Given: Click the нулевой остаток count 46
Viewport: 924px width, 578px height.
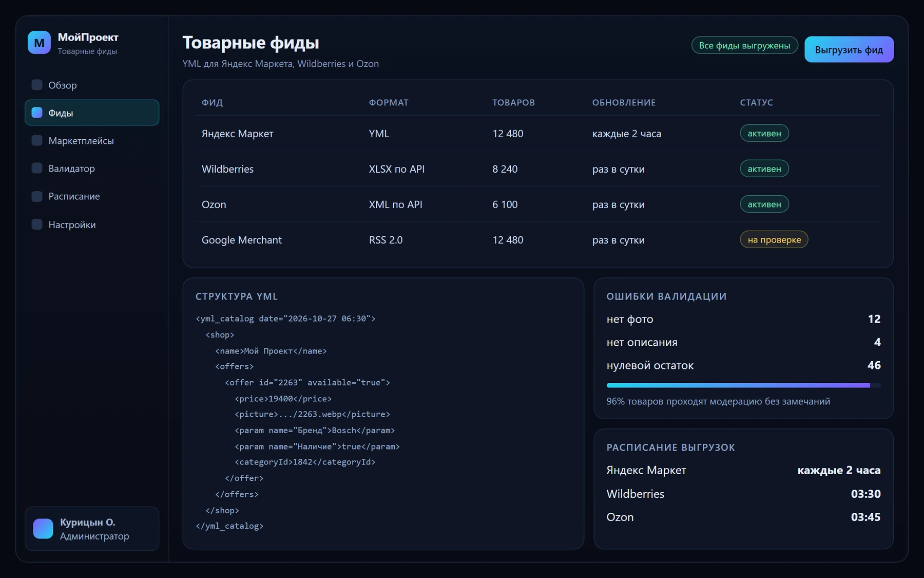Looking at the screenshot, I should pyautogui.click(x=874, y=365).
